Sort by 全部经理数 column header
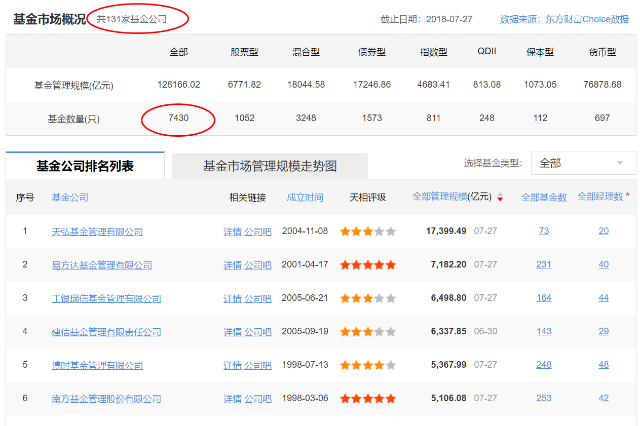Viewport: 640px width, 426px height. point(600,197)
